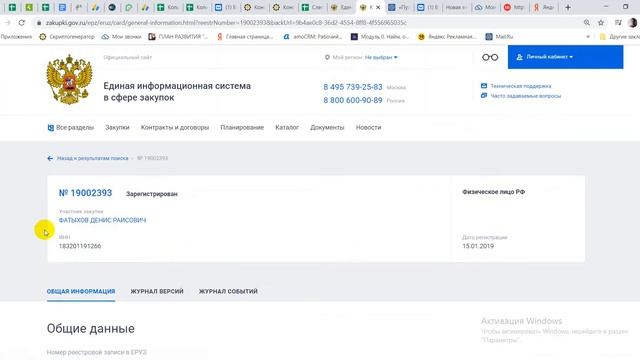Click the browser address bar URL

point(227,23)
